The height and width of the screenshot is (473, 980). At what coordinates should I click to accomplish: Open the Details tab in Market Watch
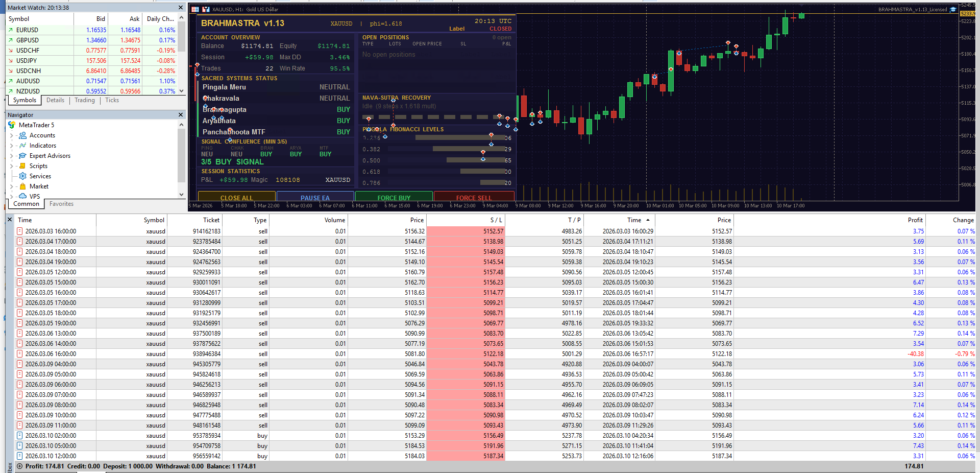(x=56, y=100)
